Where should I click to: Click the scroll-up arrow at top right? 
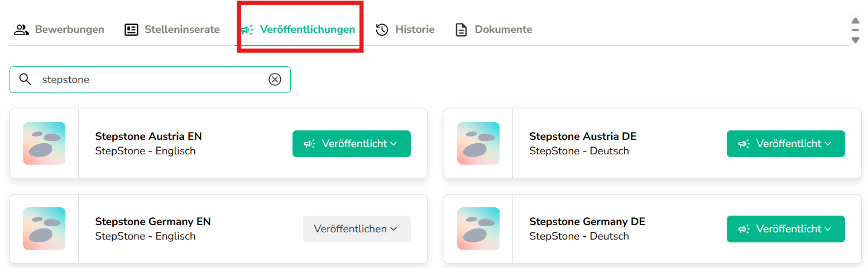[x=855, y=21]
